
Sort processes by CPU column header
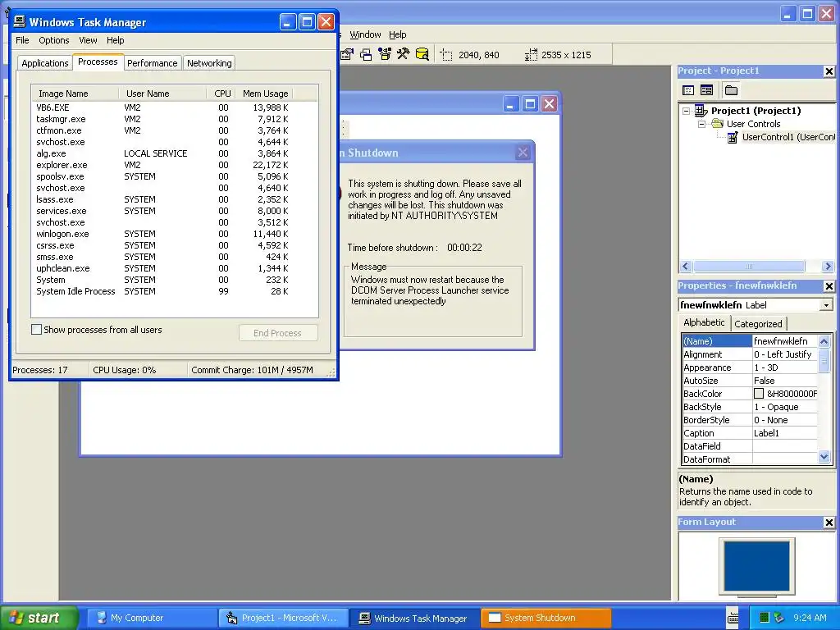pyautogui.click(x=221, y=94)
